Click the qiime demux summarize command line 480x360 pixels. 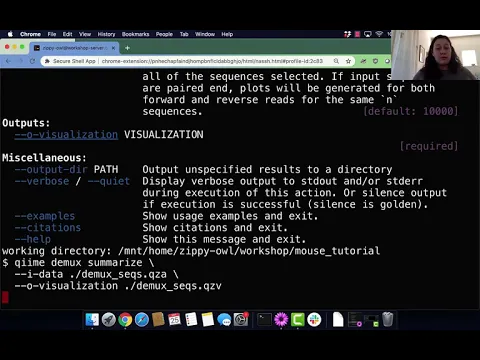[78, 262]
